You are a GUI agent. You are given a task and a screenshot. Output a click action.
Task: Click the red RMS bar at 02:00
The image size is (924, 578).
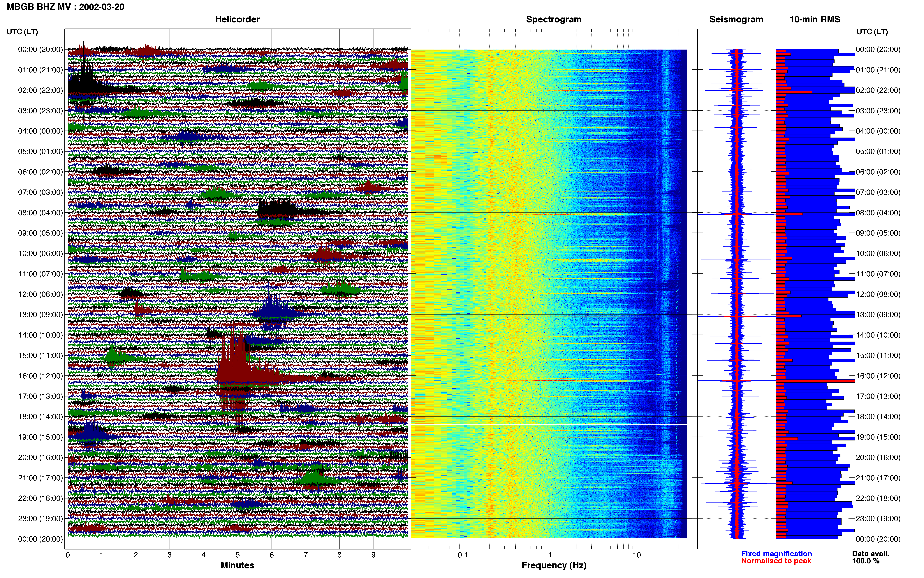[794, 92]
